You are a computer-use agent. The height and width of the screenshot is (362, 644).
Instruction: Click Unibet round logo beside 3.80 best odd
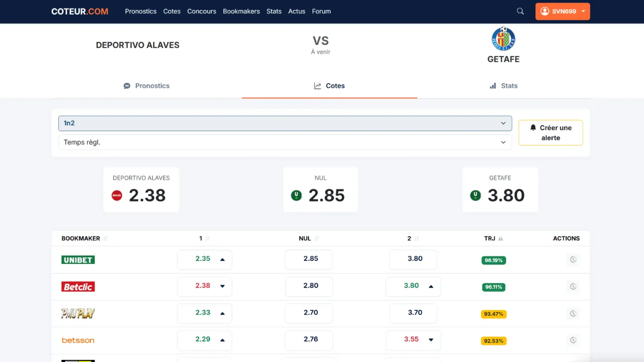[x=475, y=196]
